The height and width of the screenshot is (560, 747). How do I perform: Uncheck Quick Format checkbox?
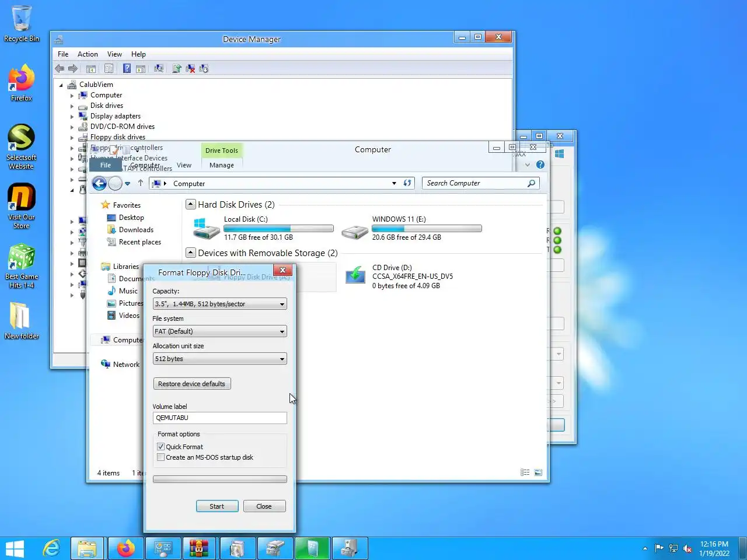160,447
